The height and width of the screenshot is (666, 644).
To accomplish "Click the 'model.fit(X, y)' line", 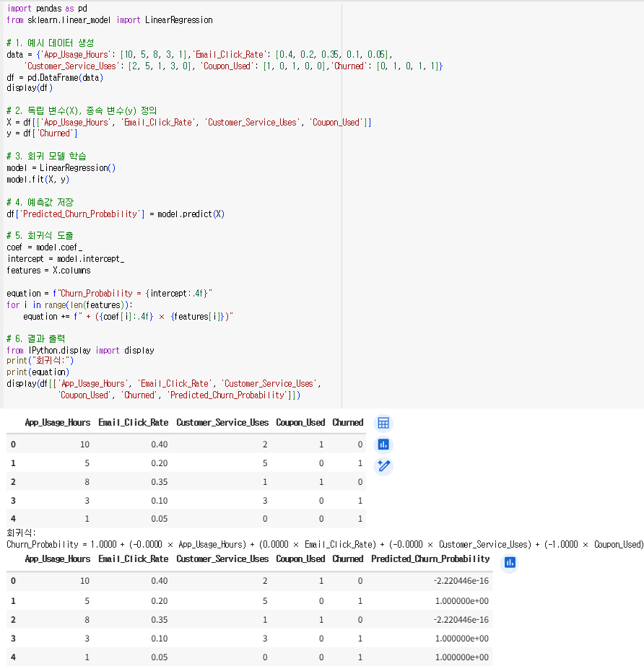I will coord(38,179).
